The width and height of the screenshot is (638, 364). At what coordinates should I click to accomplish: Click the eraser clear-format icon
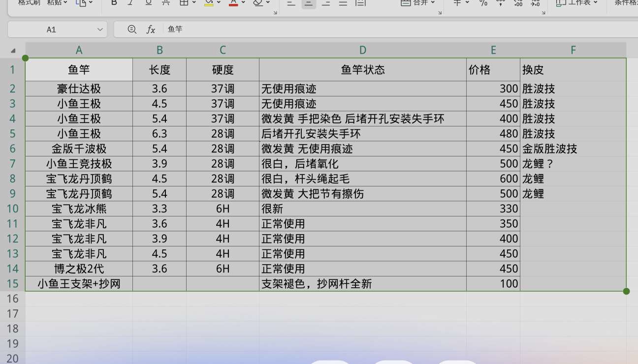(257, 2)
